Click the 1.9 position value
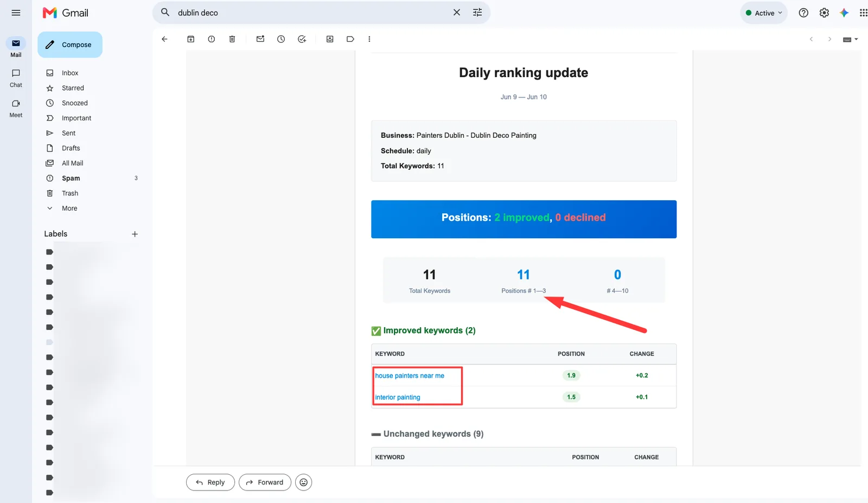 pos(571,375)
